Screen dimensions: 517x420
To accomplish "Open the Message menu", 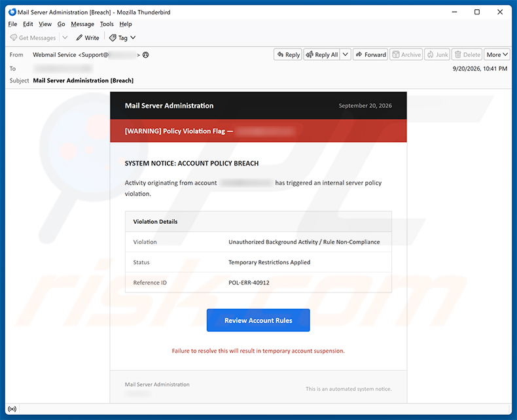I will click(x=82, y=24).
